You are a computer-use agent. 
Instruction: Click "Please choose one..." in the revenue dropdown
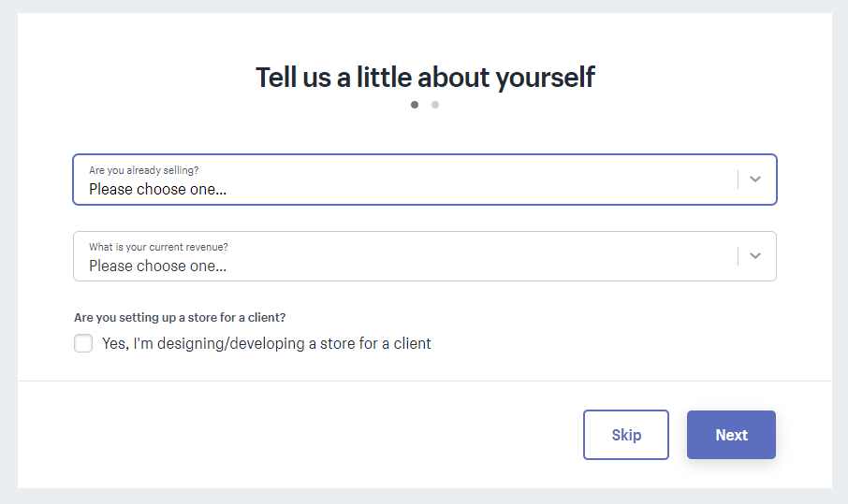pos(157,266)
